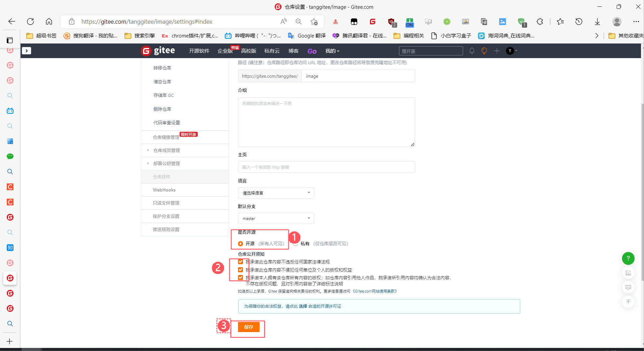Click the browser refresh icon
The image size is (644, 351).
pyautogui.click(x=30, y=22)
